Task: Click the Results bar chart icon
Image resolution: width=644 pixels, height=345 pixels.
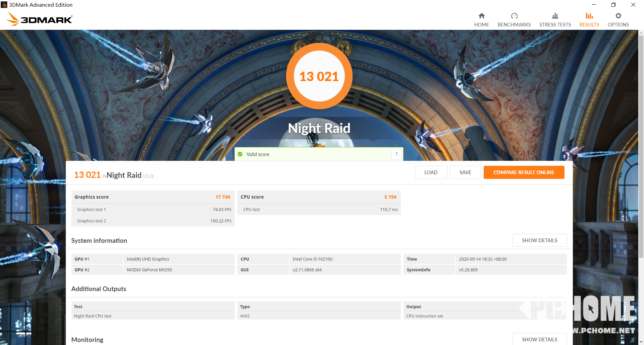Action: pyautogui.click(x=589, y=16)
